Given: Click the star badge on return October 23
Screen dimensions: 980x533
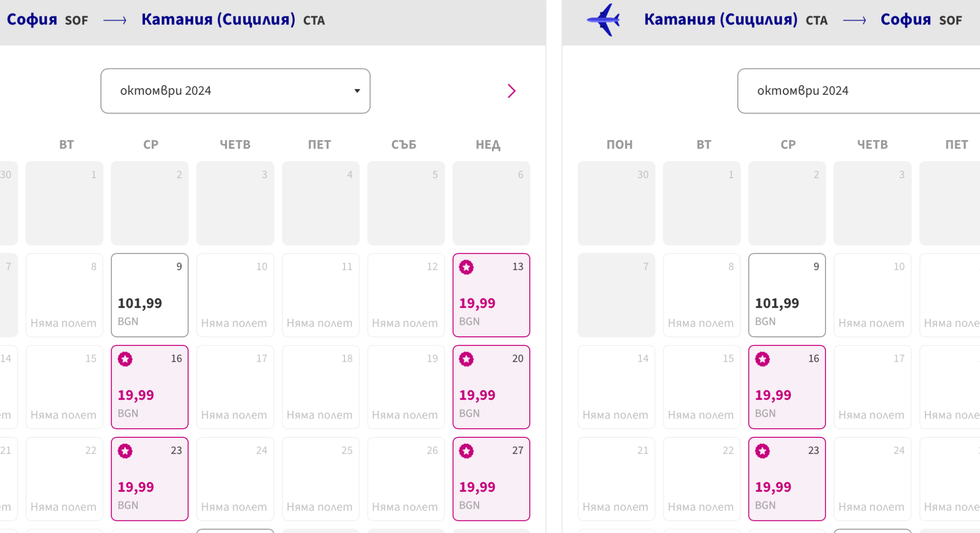Looking at the screenshot, I should [x=763, y=451].
